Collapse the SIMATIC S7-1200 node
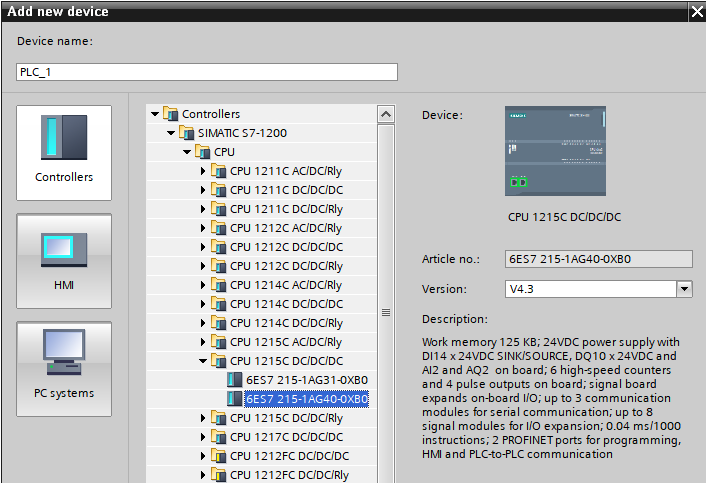 click(171, 133)
